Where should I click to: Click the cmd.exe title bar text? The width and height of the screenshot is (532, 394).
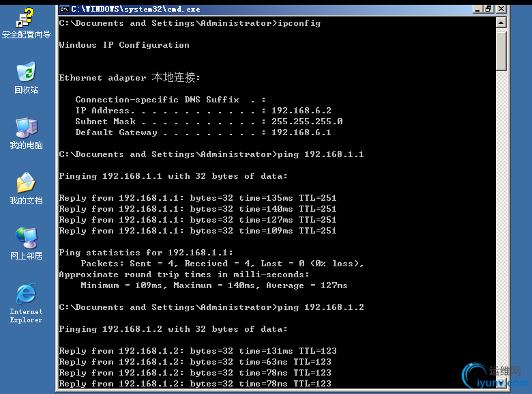(136, 9)
